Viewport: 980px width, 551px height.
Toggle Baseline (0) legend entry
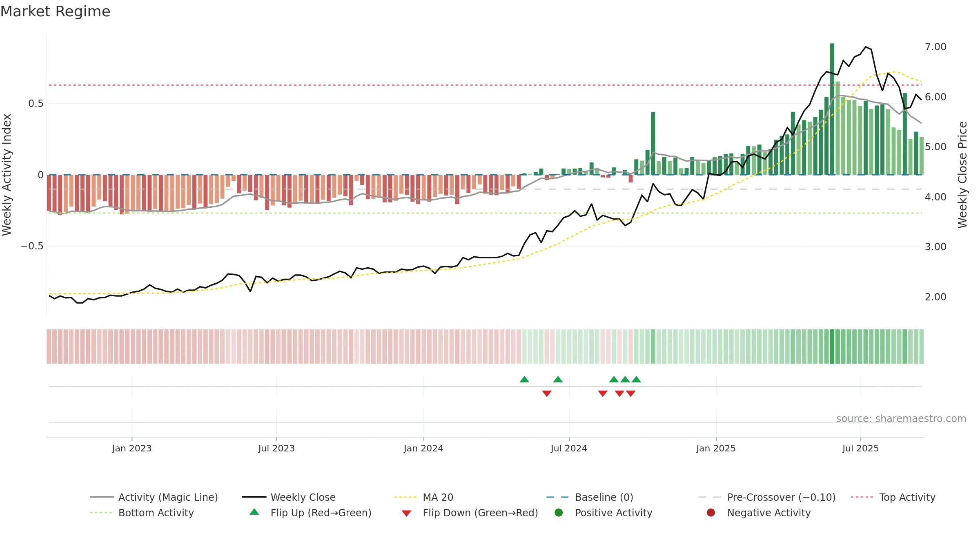pos(590,497)
